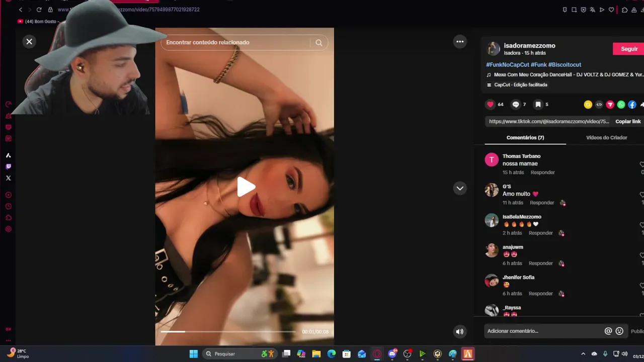The width and height of the screenshot is (644, 362).
Task: Share to WhatsApp icon
Action: [621, 105]
